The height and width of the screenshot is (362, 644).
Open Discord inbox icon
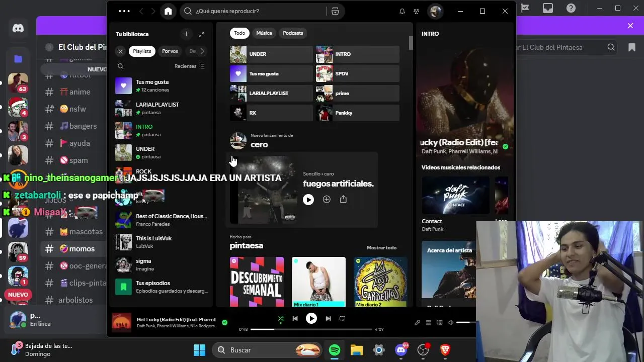548,8
